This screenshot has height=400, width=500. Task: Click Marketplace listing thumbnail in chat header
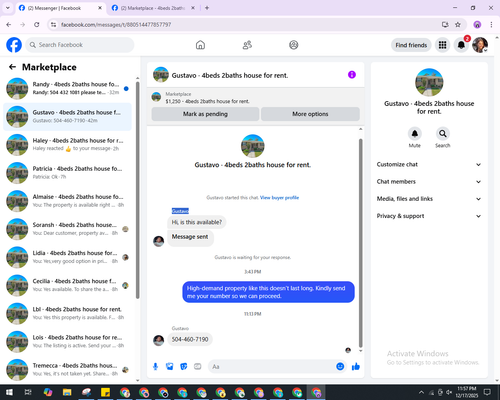coord(156,97)
